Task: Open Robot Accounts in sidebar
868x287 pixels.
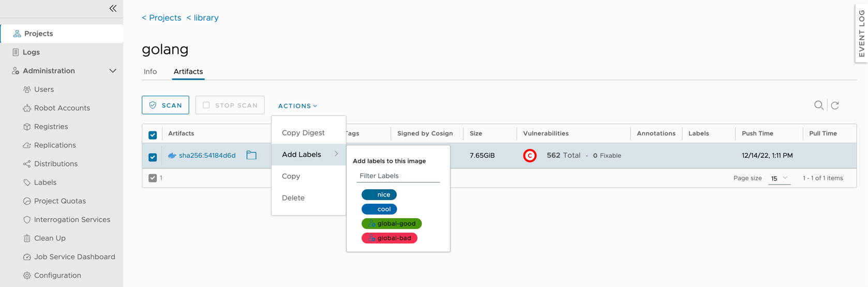Action: click(62, 108)
